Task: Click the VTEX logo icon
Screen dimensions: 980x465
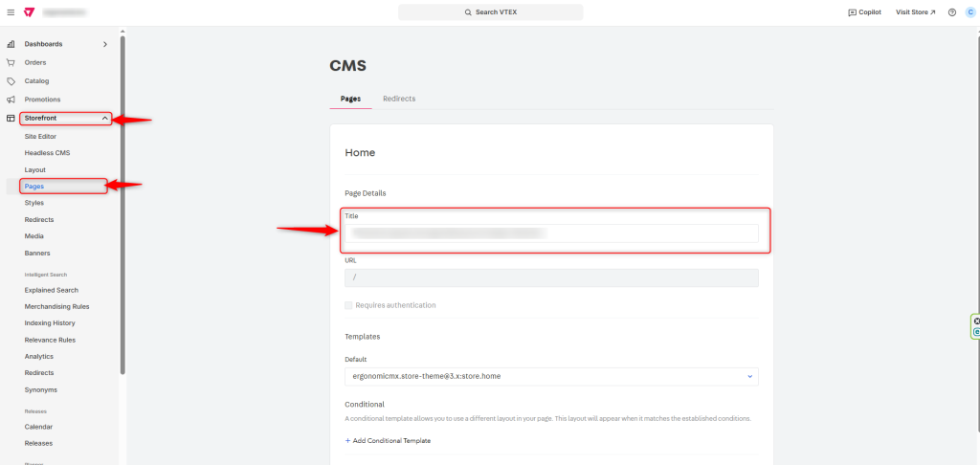Action: 29,12
